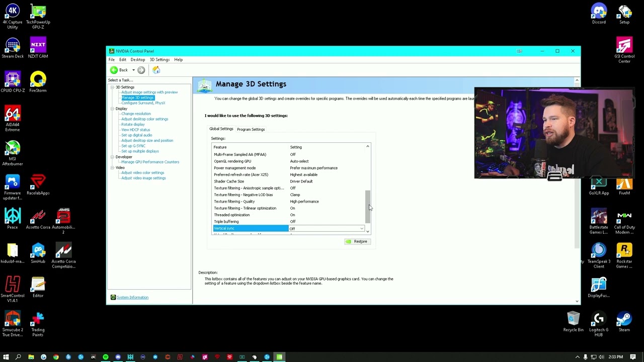Click the Forward arrow in the toolbar
The image size is (644, 362).
(141, 70)
